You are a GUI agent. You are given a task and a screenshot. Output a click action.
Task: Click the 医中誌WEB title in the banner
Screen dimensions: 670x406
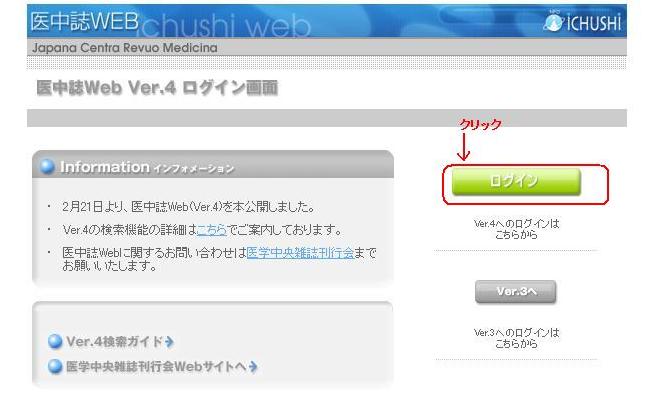coord(85,21)
